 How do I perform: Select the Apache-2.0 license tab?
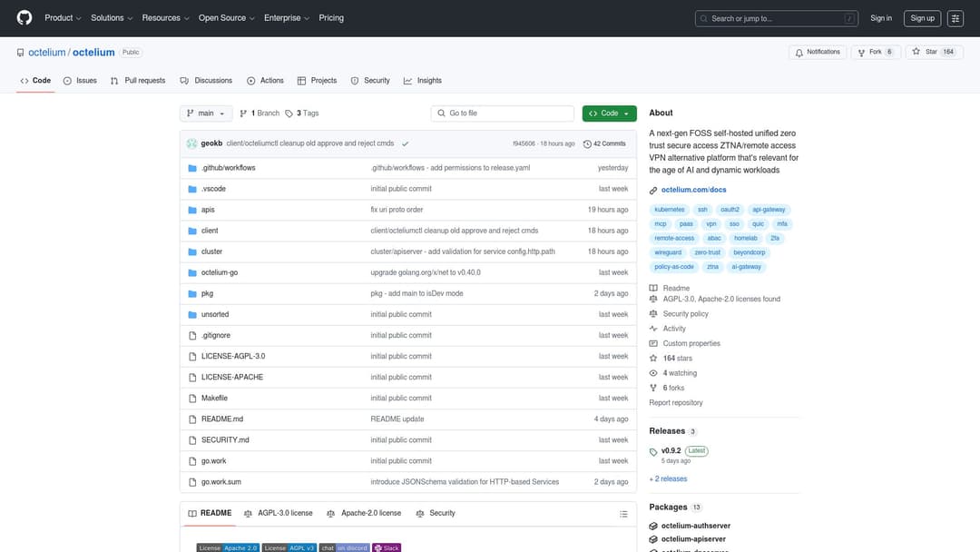click(x=364, y=513)
